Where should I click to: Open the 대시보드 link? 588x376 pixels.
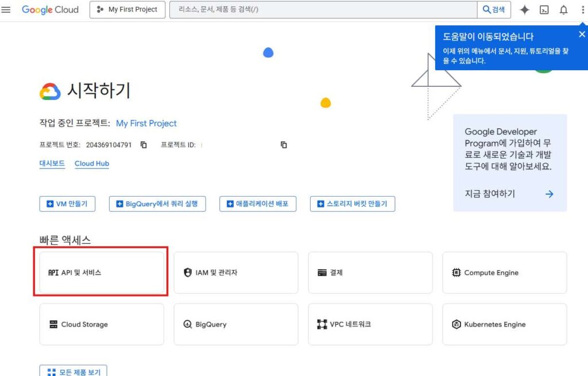point(52,164)
